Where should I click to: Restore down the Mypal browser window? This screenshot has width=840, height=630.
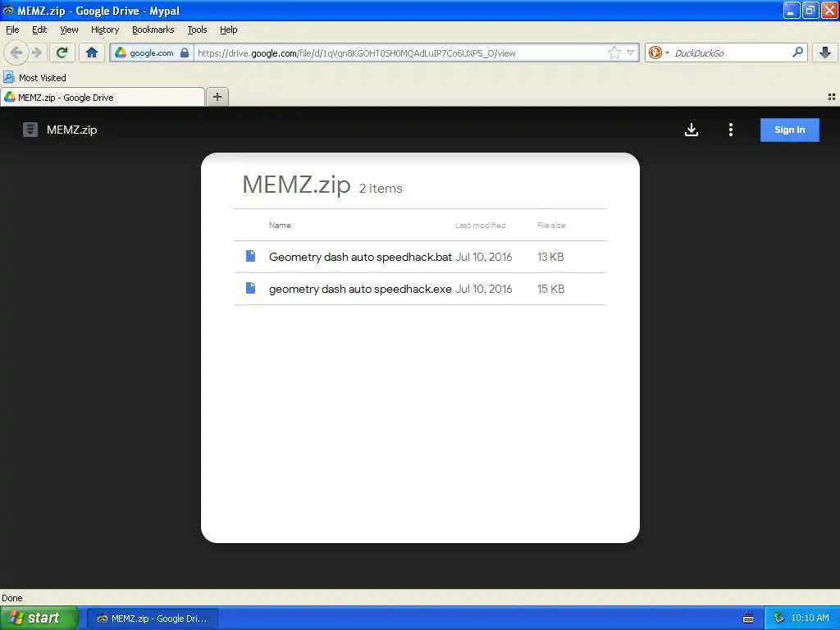pyautogui.click(x=810, y=10)
